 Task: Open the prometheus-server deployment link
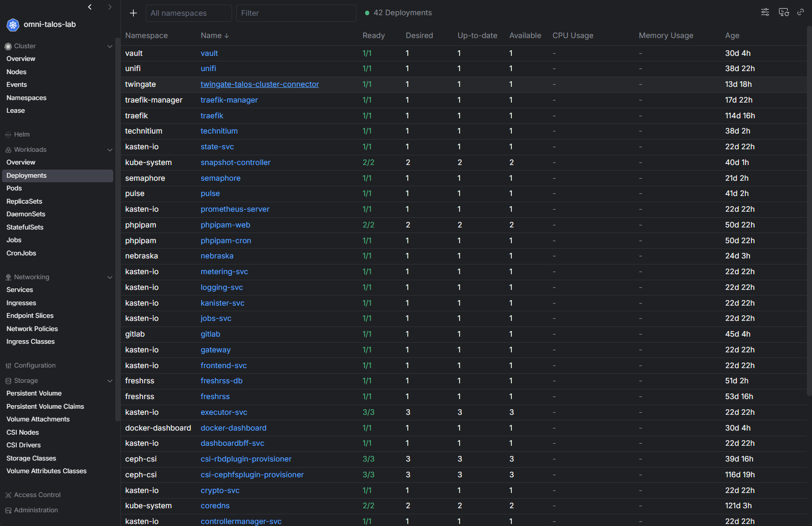pos(235,209)
